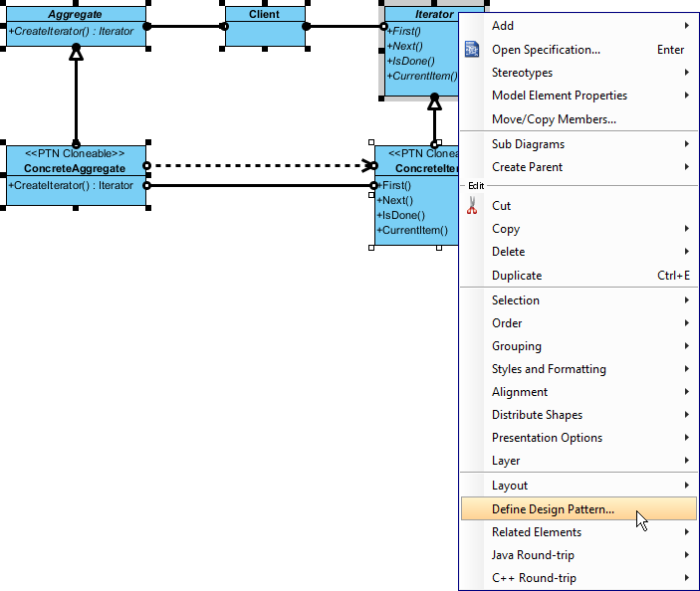Expand the Delete submenu arrow

click(x=687, y=252)
